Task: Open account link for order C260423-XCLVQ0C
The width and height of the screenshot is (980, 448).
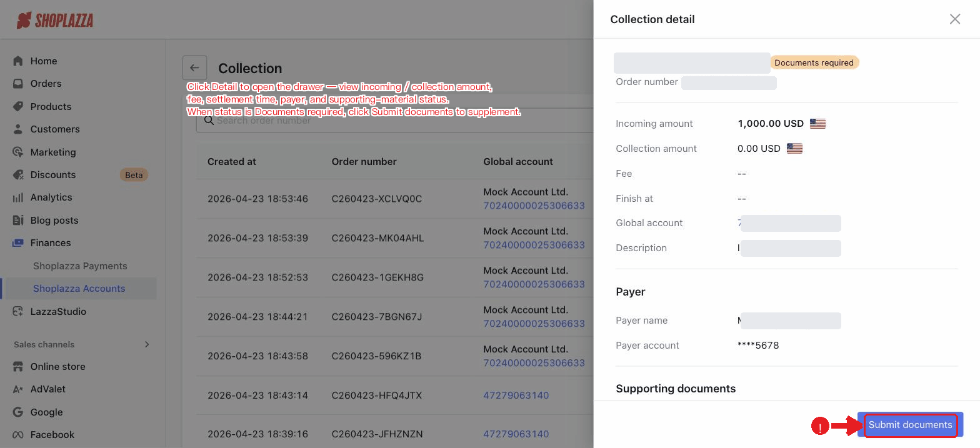Action: tap(534, 206)
